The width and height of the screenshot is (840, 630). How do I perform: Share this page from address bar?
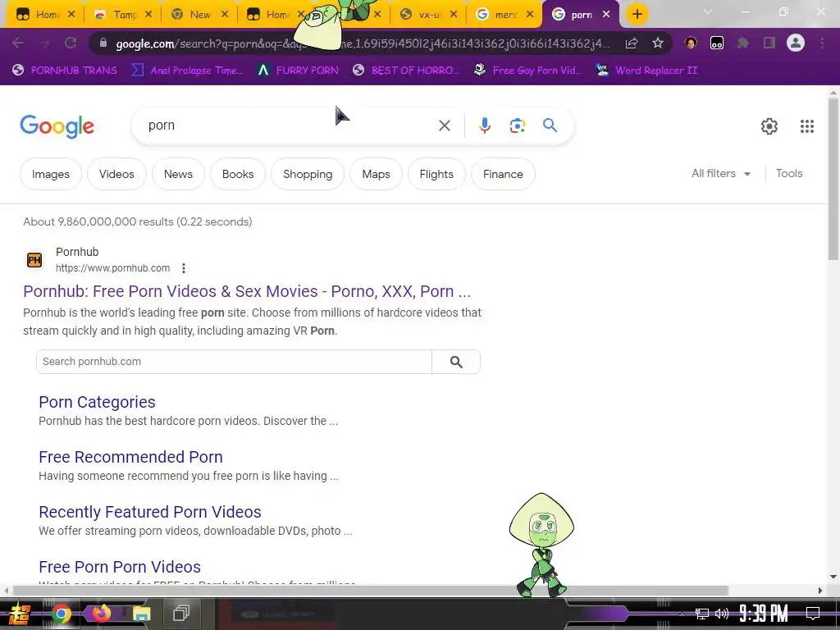tap(632, 43)
